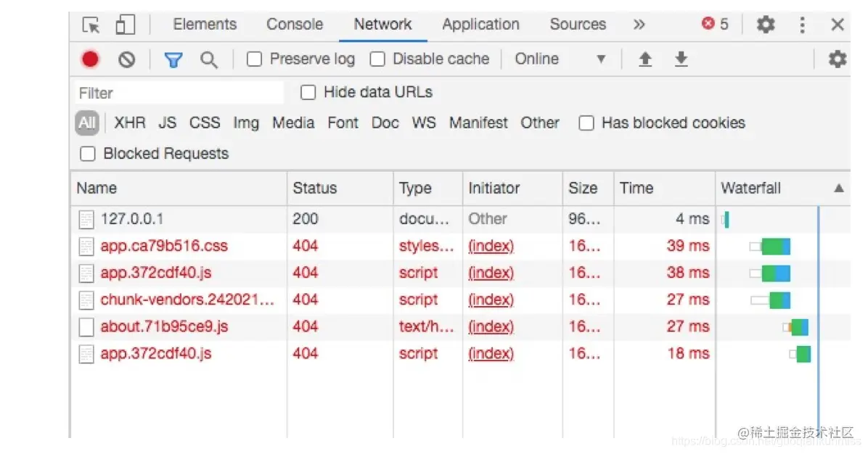Stop recording network log
The height and width of the screenshot is (454, 868).
91,59
